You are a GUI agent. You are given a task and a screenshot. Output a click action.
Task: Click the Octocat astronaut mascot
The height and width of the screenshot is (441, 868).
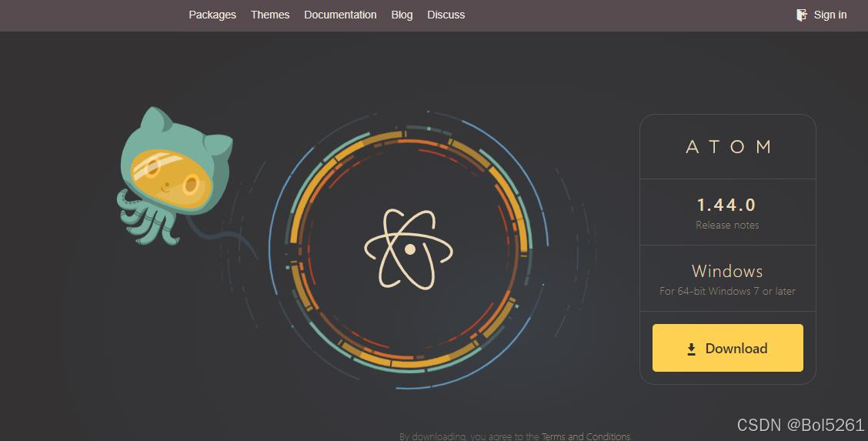175,176
